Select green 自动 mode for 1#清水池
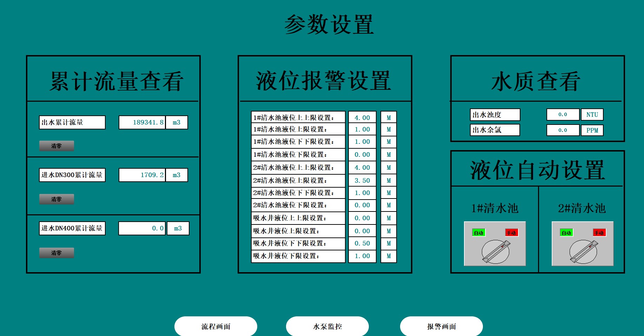Viewport: 644px width, 336px height. (479, 233)
